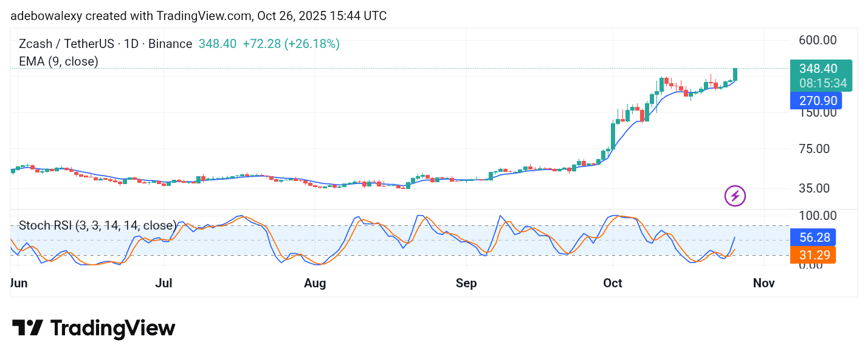
Task: Click the header attribution text with TradingView.com
Action: [x=198, y=16]
